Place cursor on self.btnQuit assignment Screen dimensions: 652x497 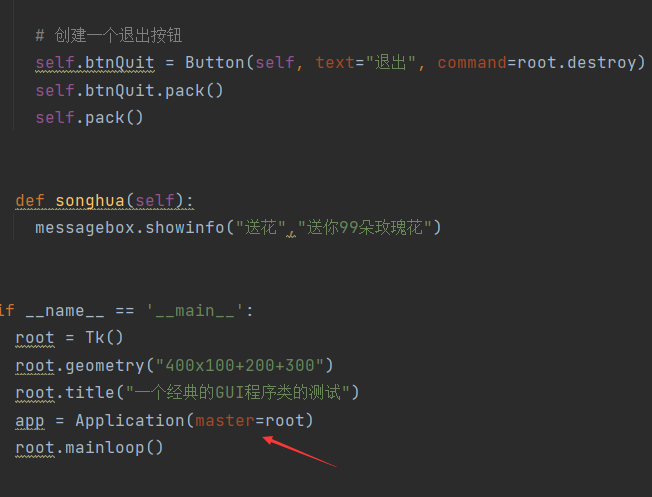tap(95, 63)
